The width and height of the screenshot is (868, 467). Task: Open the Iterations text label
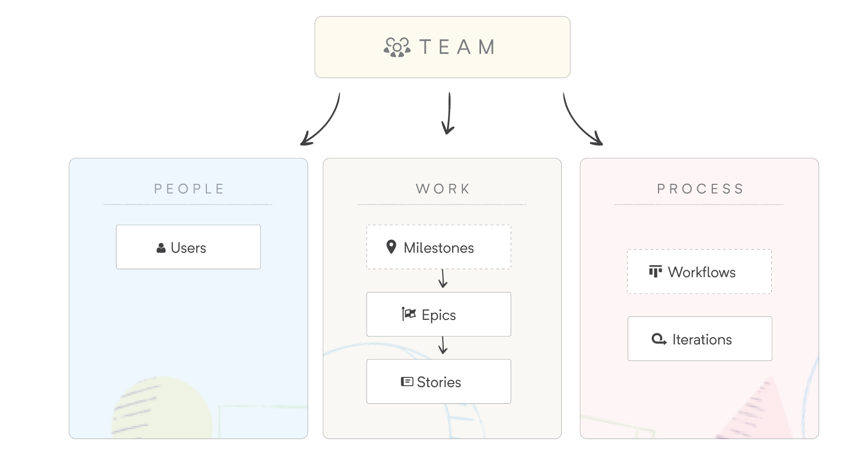[702, 340]
